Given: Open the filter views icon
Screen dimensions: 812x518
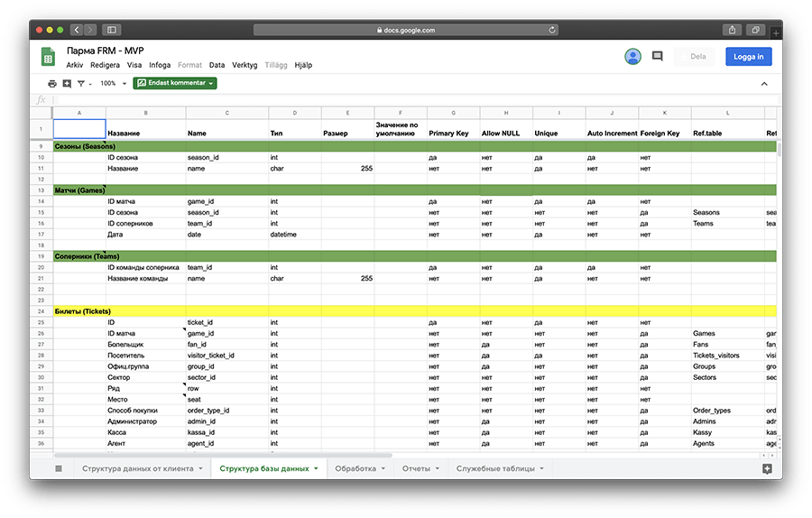Looking at the screenshot, I should 82,83.
